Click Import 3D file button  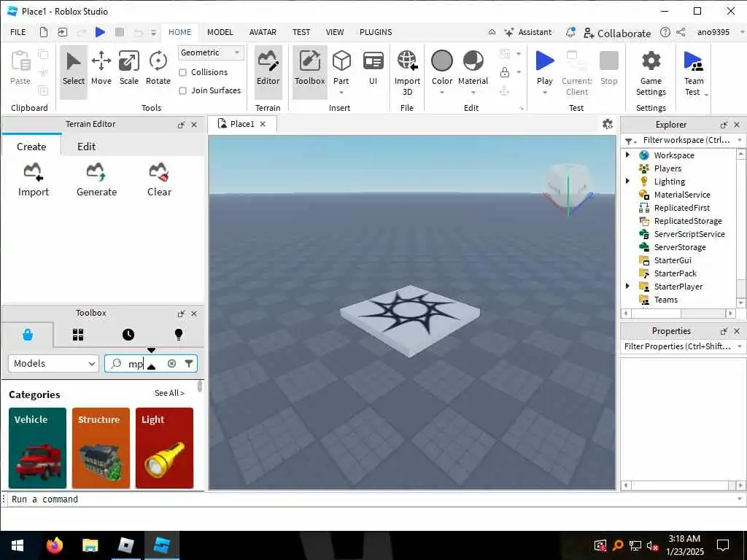pyautogui.click(x=407, y=73)
